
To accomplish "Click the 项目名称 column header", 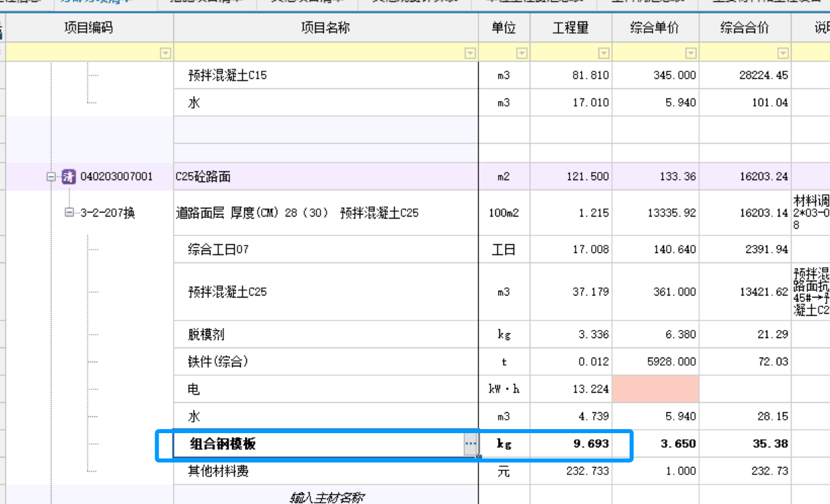I will click(x=324, y=28).
